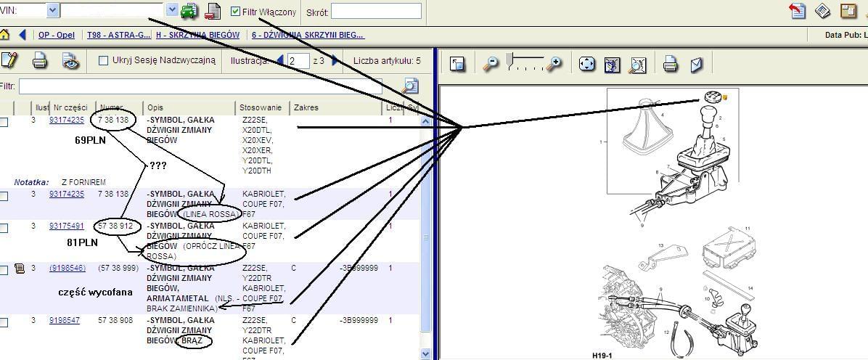Viewport: 868px width, 360px height.
Task: Sort by Nr części column header
Action: click(x=71, y=107)
